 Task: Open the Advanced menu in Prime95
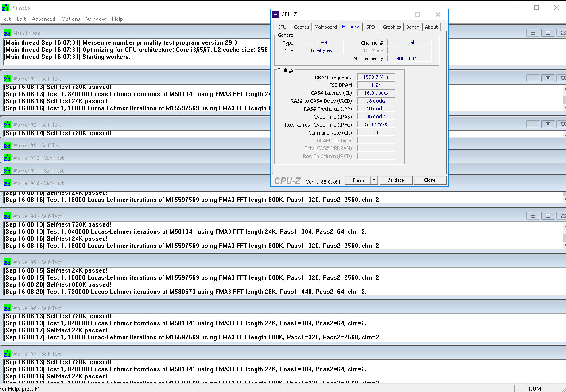[x=43, y=19]
